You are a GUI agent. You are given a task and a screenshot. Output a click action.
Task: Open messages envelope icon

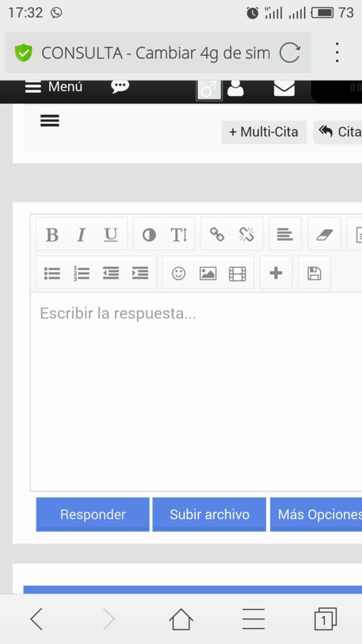[x=284, y=87]
